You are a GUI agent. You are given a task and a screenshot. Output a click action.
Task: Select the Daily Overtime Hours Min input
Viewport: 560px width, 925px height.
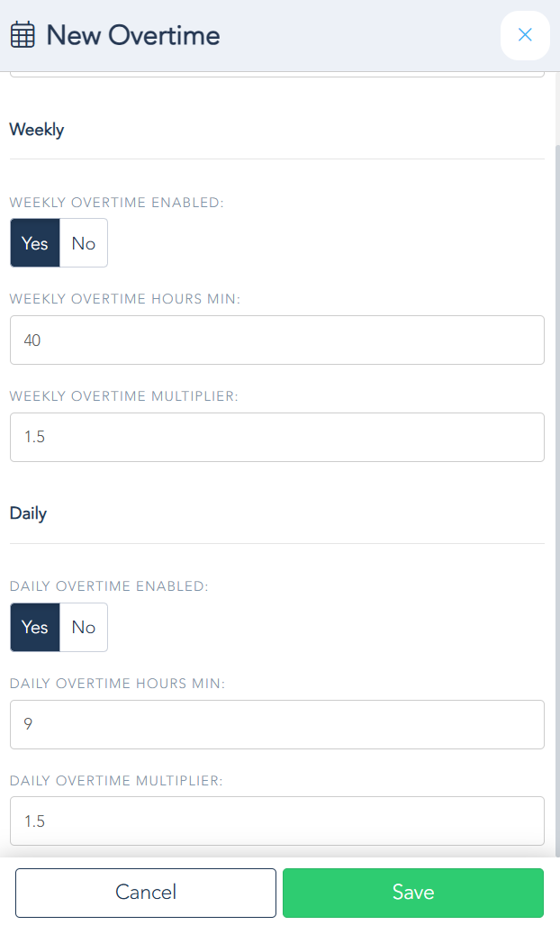click(x=277, y=724)
